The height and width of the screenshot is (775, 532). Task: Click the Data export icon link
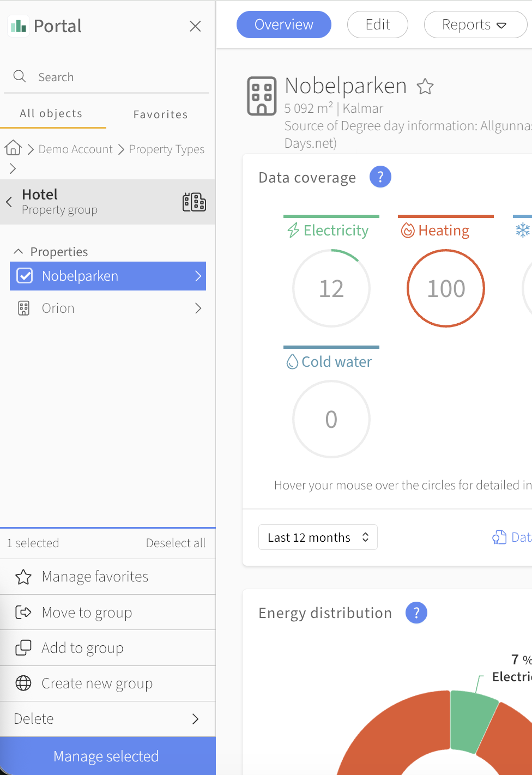(499, 537)
